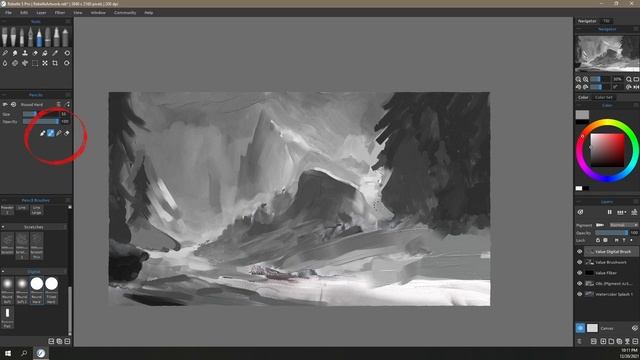
Task: Open the Community menu
Action: click(x=125, y=13)
